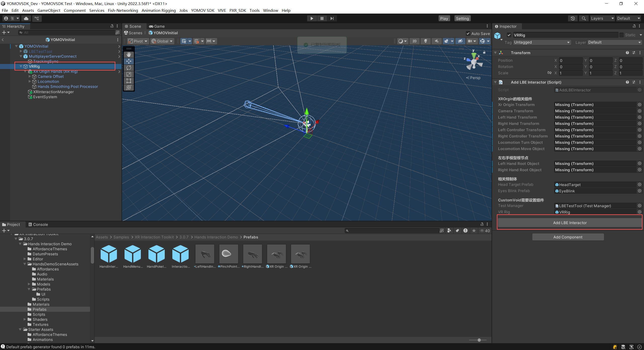Open the YOMOV SDK menu
The height and width of the screenshot is (350, 644).
pos(203,10)
